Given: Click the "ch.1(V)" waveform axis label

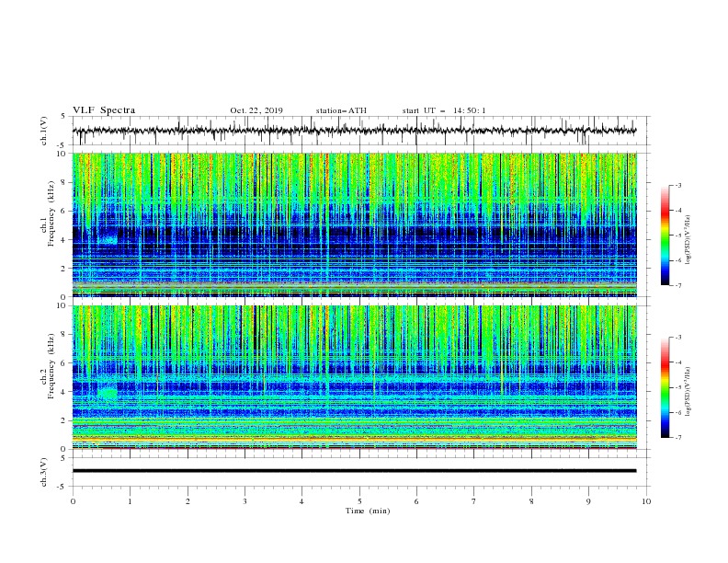Looking at the screenshot, I should pos(44,131).
